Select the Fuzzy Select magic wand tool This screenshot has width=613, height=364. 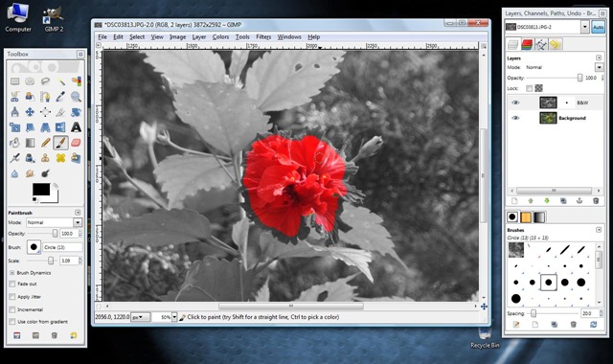pos(60,81)
